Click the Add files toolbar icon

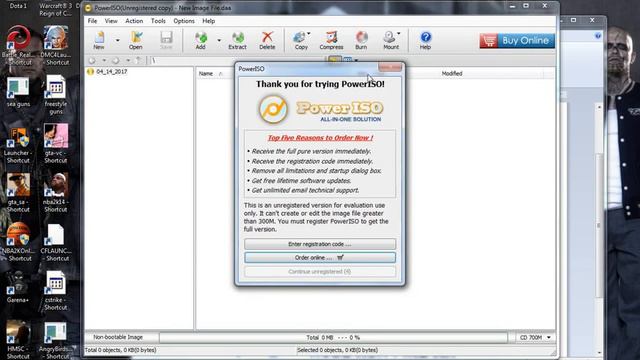tap(200, 40)
